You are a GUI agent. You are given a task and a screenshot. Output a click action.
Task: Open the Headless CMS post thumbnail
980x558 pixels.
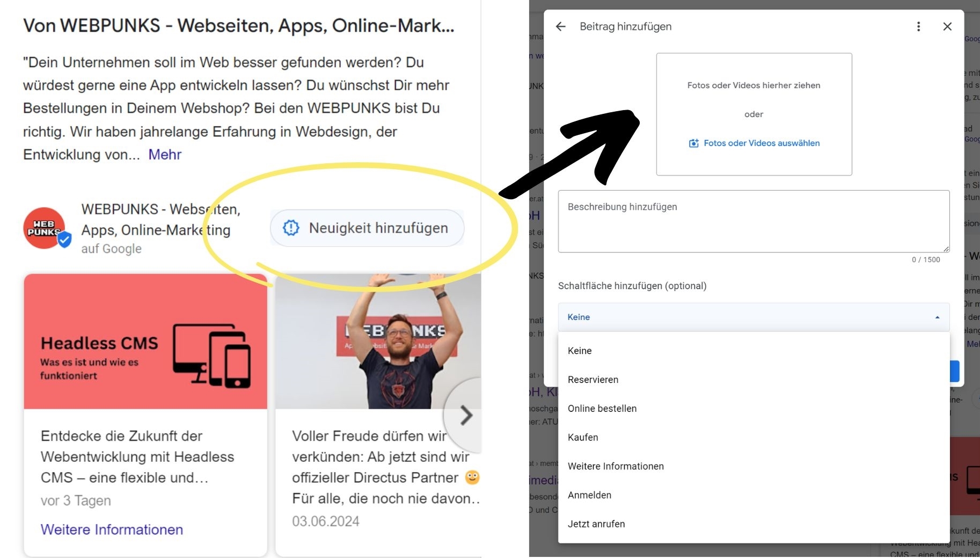(145, 342)
